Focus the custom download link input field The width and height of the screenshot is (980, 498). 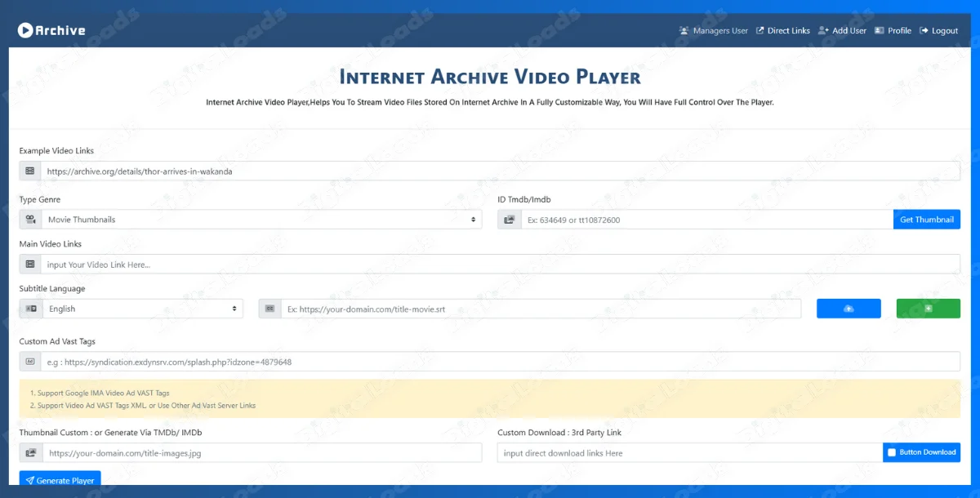[689, 453]
